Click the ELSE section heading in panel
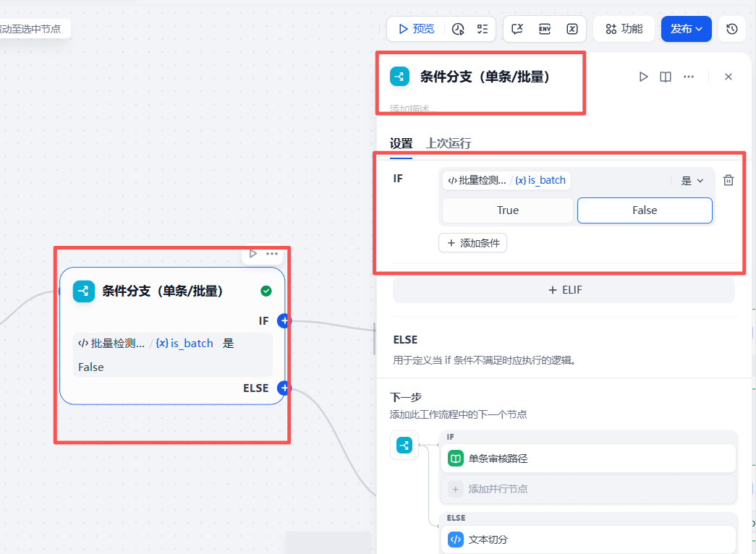 (x=405, y=339)
